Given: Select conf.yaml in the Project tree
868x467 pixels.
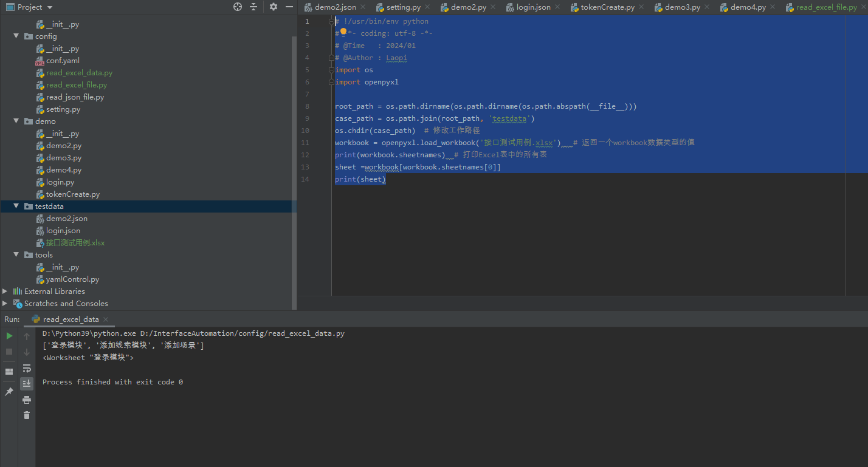Looking at the screenshot, I should (x=64, y=60).
